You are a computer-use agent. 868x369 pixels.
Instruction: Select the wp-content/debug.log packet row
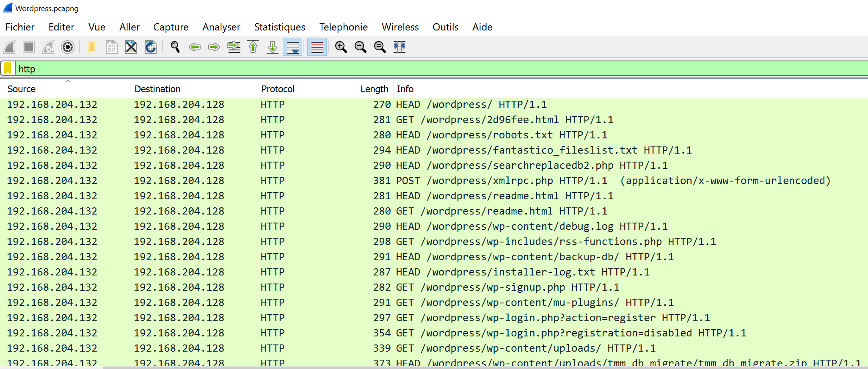coord(434,226)
